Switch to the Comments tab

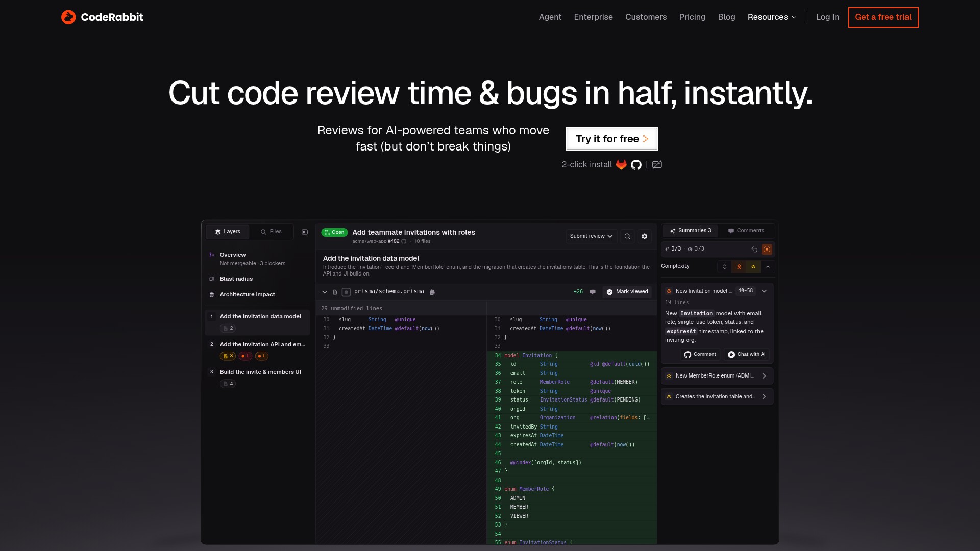coord(746,231)
